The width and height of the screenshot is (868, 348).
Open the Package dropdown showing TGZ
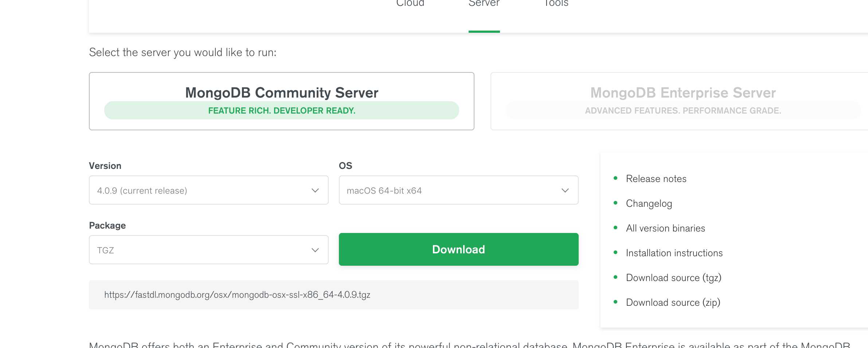point(209,250)
